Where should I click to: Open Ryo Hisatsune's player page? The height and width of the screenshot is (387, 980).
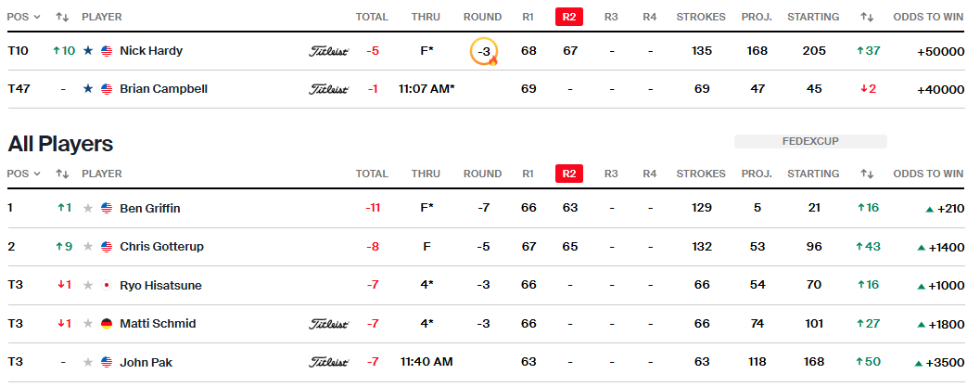click(160, 285)
